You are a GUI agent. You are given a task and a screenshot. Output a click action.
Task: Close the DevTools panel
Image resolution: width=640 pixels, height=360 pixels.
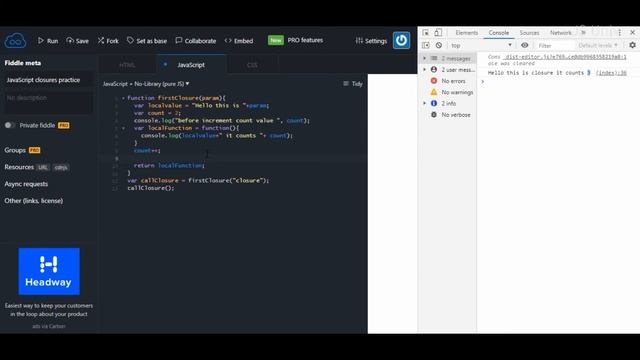632,33
